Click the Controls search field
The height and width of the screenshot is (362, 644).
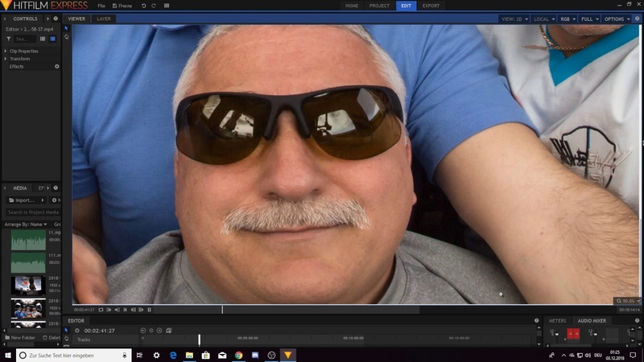[x=25, y=39]
